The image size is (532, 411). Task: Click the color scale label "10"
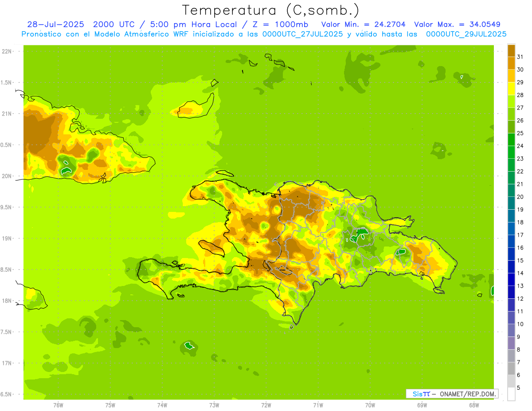[x=520, y=324]
